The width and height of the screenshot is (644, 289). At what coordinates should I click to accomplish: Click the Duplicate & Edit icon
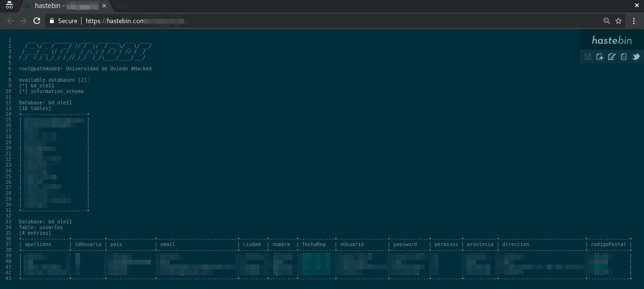pos(612,57)
